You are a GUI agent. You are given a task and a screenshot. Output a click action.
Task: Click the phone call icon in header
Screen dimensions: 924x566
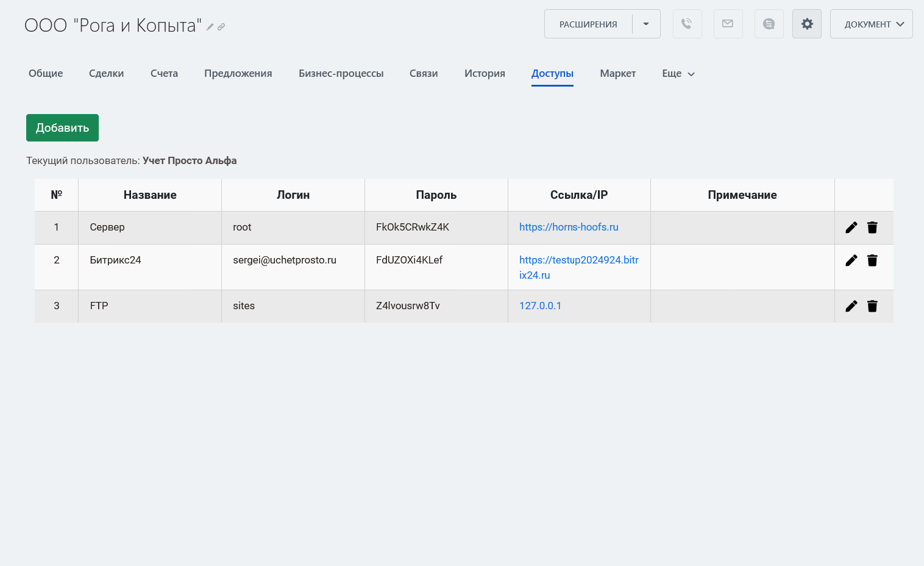click(687, 24)
